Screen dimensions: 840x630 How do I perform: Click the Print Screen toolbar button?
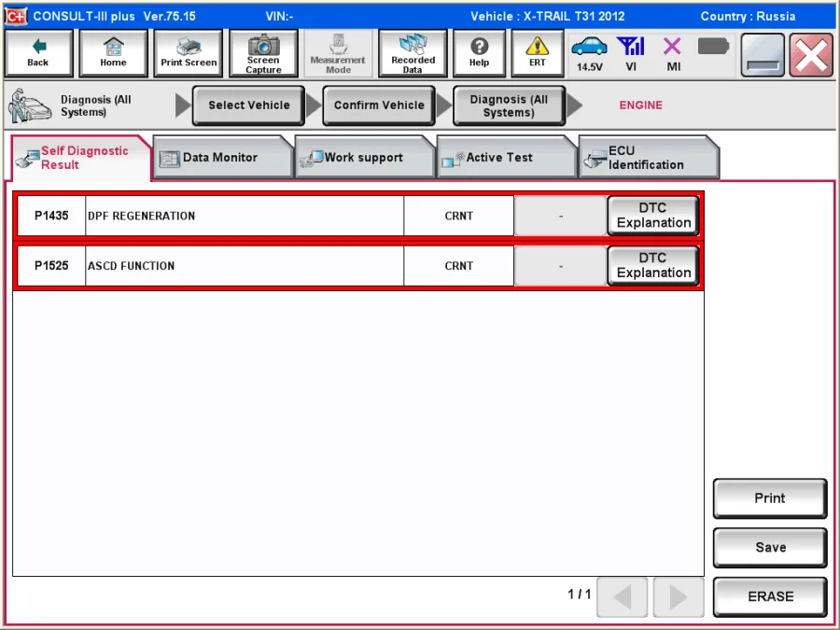189,53
